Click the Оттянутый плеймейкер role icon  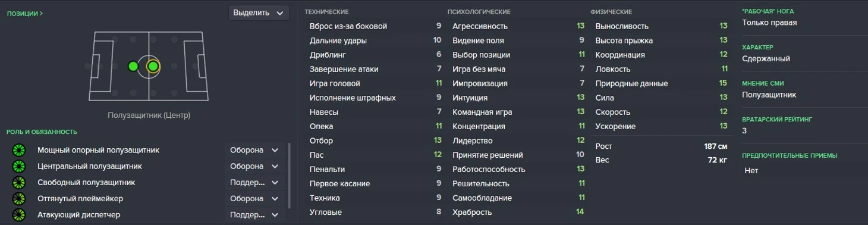(x=19, y=198)
